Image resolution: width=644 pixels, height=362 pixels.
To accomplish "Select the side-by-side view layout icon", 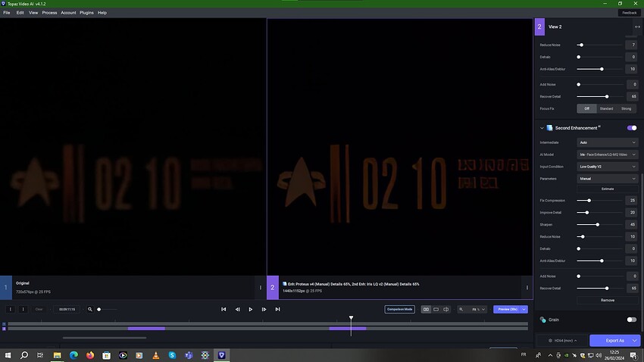I will pos(426,309).
